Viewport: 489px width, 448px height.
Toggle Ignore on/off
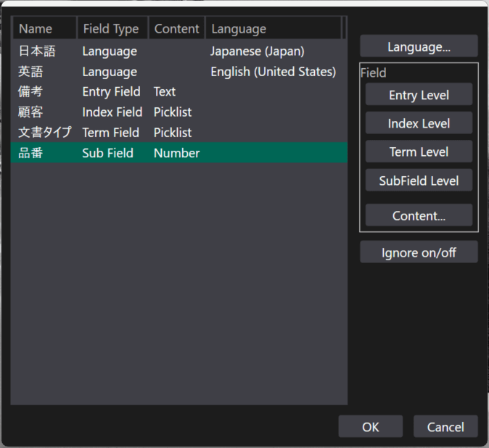coord(419,252)
